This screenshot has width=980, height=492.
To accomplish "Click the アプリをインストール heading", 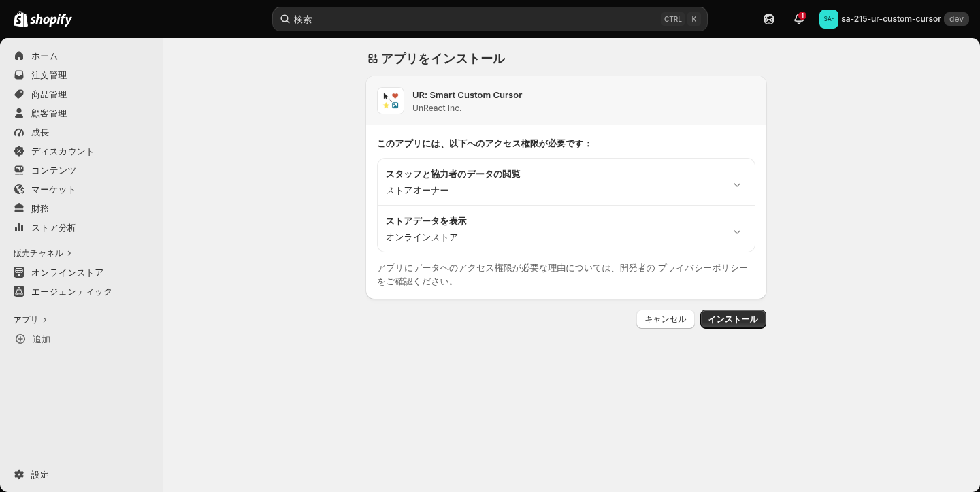I will click(443, 59).
